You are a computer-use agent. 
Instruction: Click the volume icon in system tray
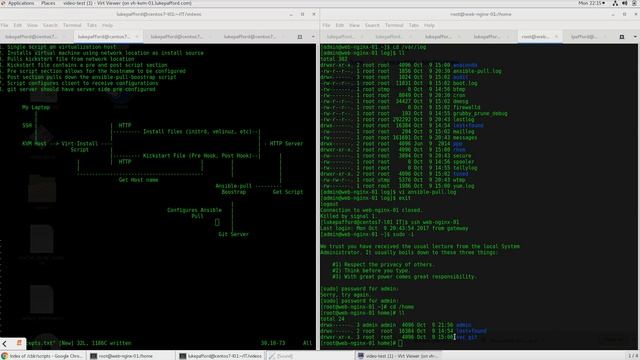(x=624, y=3)
